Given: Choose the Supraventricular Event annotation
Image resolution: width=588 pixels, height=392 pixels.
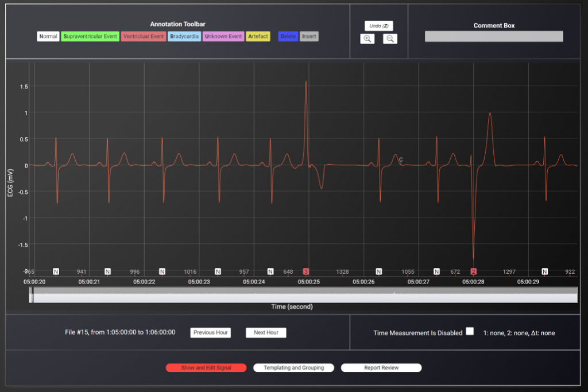Looking at the screenshot, I should point(90,37).
